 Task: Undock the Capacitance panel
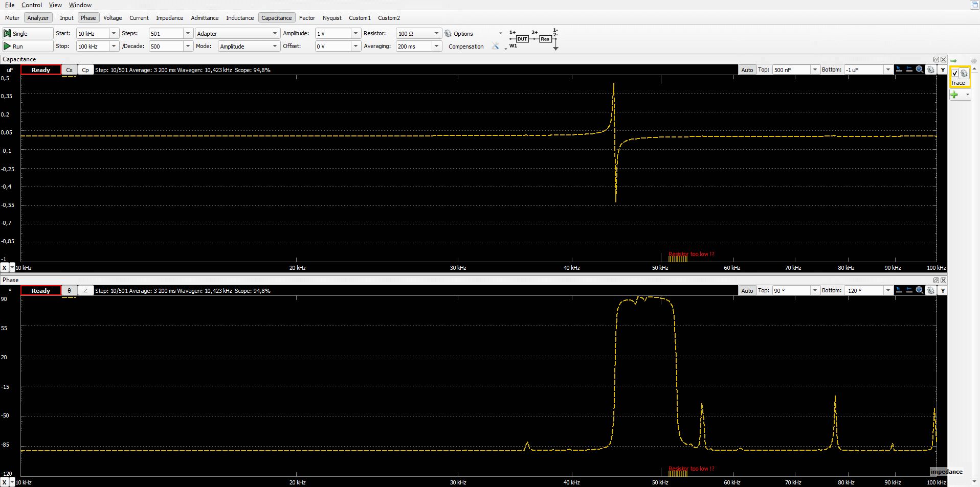(x=936, y=59)
